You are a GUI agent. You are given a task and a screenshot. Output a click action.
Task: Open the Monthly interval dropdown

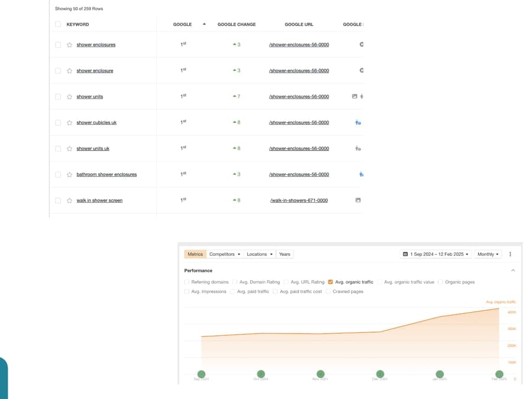point(488,254)
